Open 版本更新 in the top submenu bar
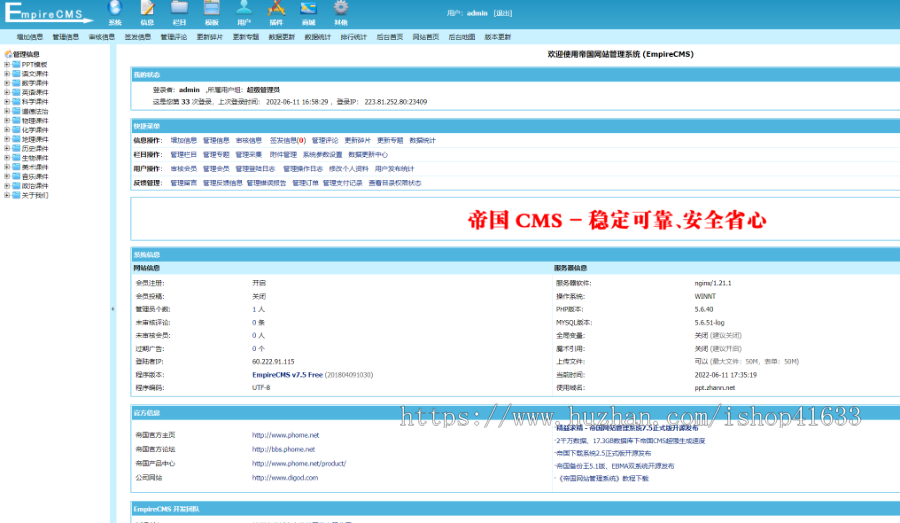 click(x=498, y=37)
